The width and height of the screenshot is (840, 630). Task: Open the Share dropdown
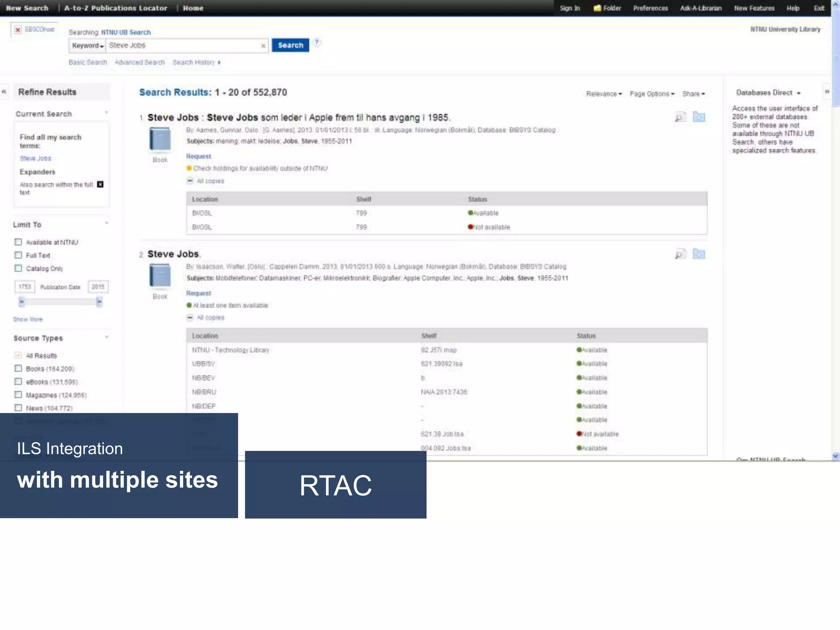pos(694,94)
